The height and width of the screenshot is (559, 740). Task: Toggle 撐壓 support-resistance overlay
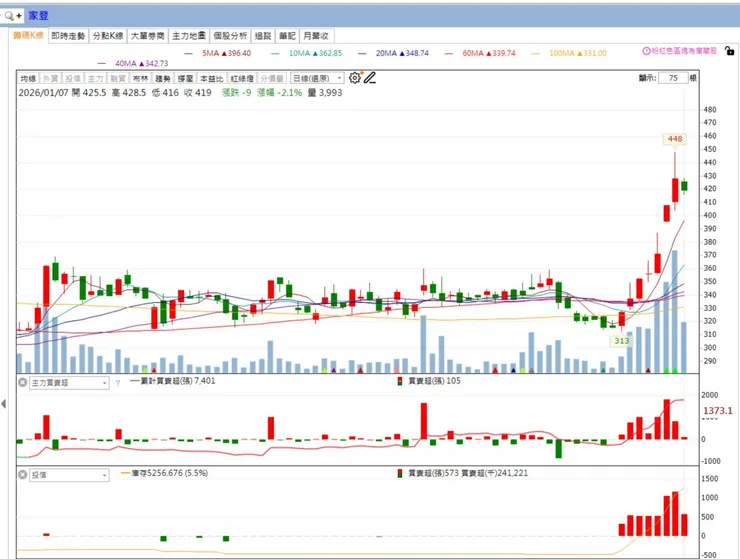coord(185,78)
